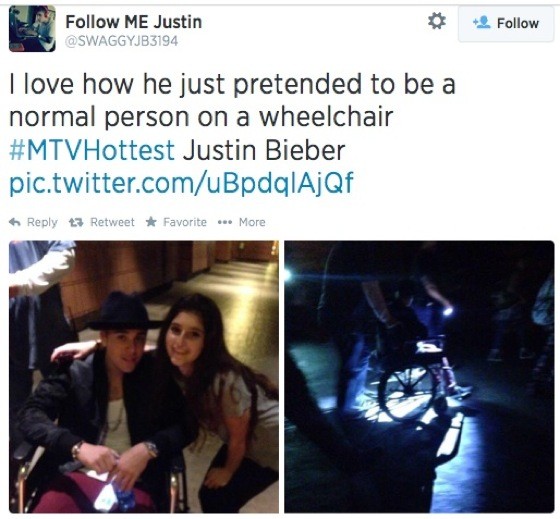
Task: Open the dark wheelchair photo
Action: [419, 377]
